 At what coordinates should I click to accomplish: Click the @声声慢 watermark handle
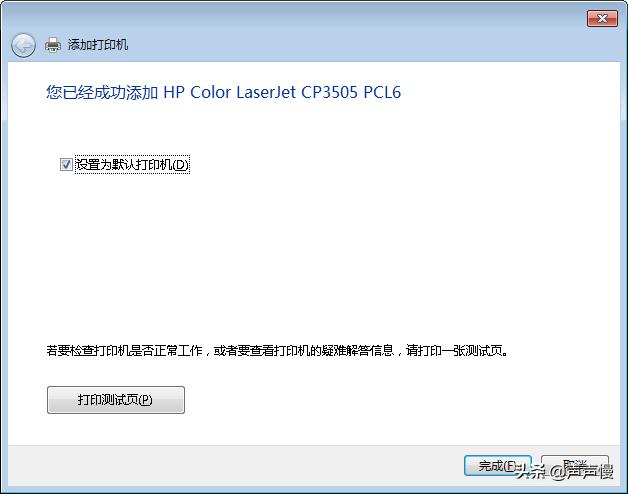[581, 472]
